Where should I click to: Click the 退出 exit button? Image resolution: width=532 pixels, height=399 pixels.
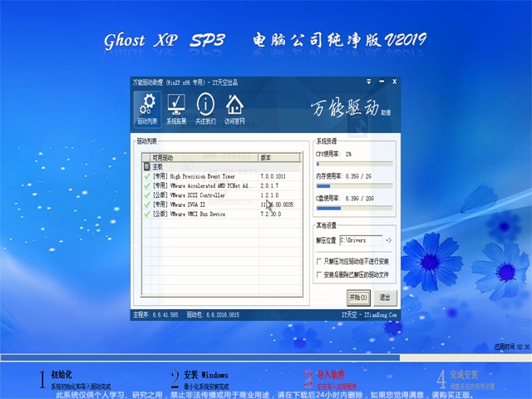click(x=385, y=298)
